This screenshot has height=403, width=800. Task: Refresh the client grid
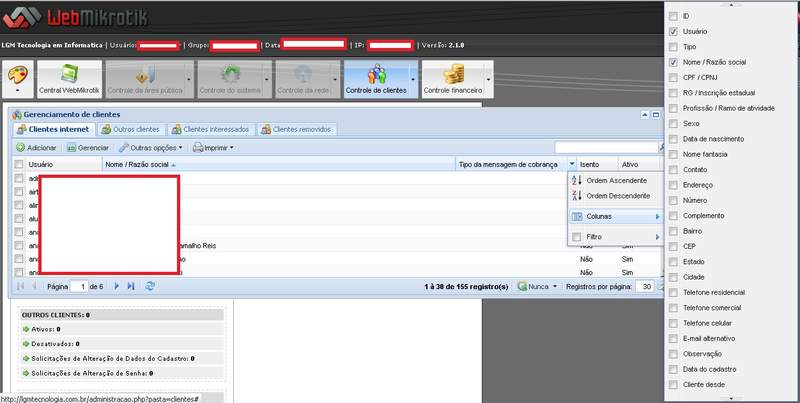point(149,286)
